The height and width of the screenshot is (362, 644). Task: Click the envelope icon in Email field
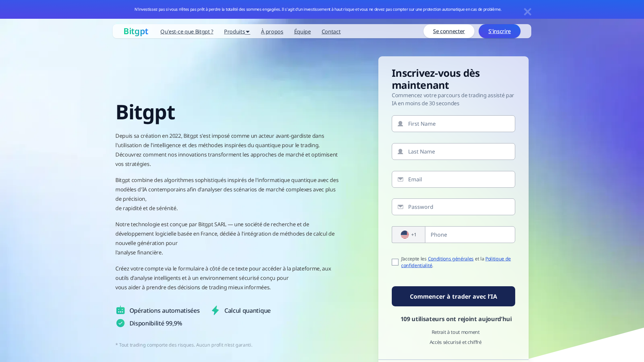[x=400, y=179]
